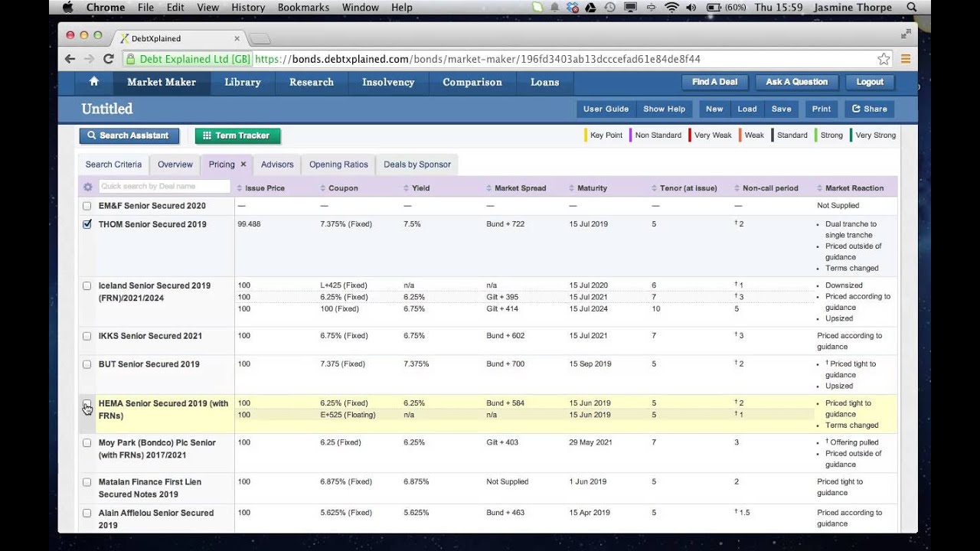
Task: Open Wi-Fi status menu
Action: (671, 7)
